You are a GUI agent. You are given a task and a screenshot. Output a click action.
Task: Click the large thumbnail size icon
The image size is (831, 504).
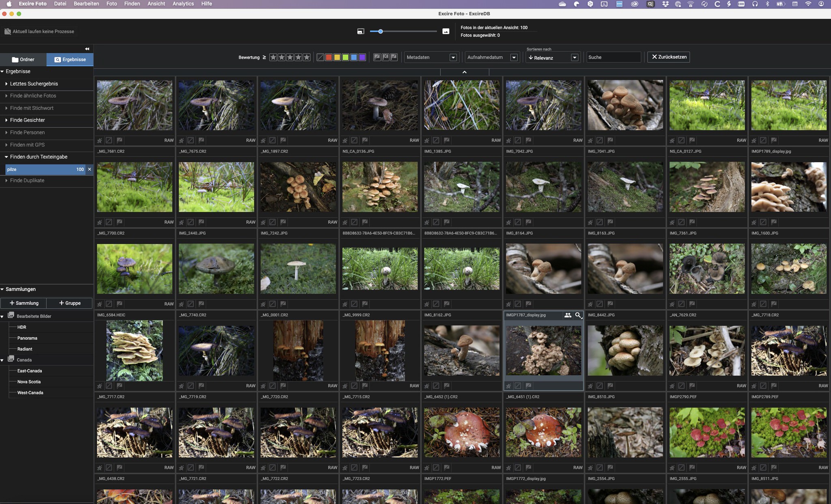pyautogui.click(x=446, y=31)
